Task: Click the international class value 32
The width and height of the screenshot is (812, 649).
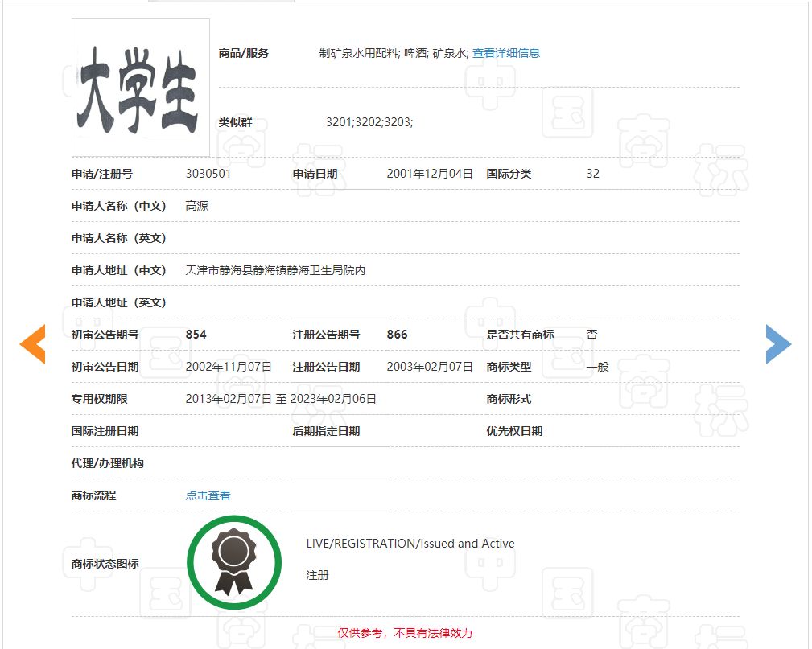Action: click(593, 174)
